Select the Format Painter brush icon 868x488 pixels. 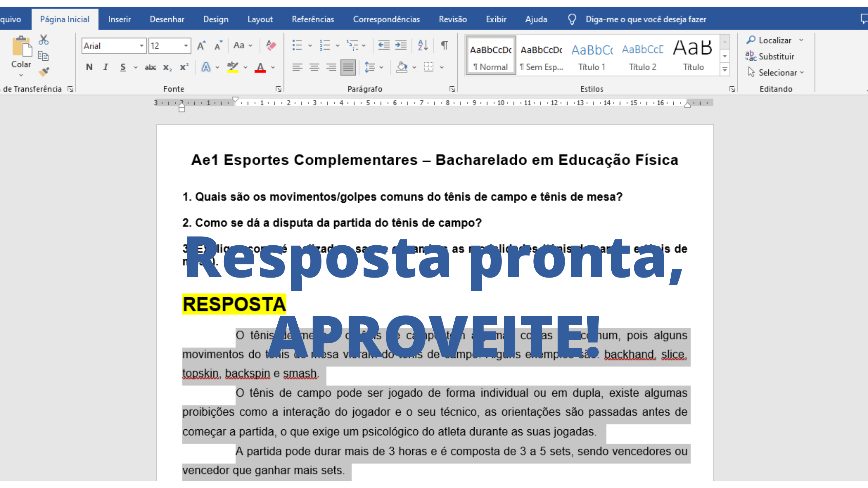(x=43, y=72)
